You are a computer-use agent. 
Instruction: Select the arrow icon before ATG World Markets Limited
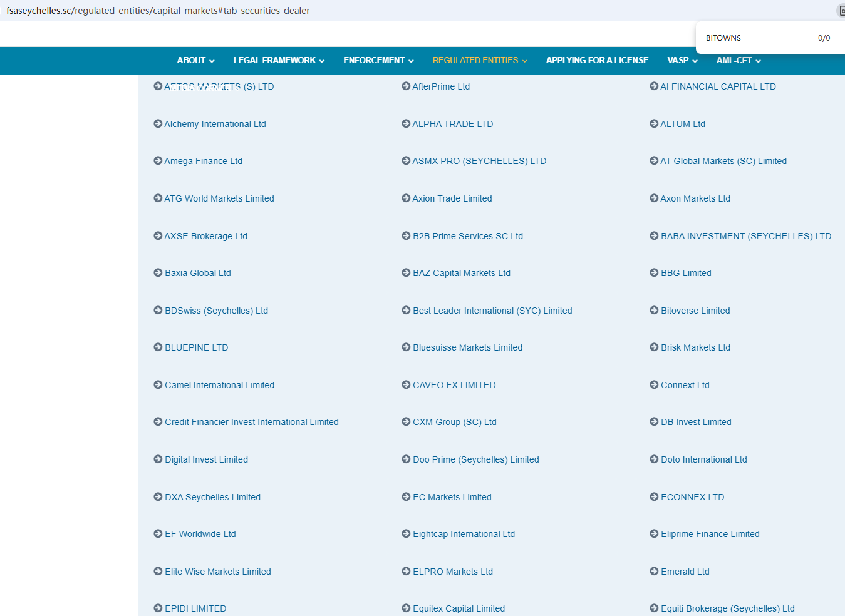[x=158, y=198]
